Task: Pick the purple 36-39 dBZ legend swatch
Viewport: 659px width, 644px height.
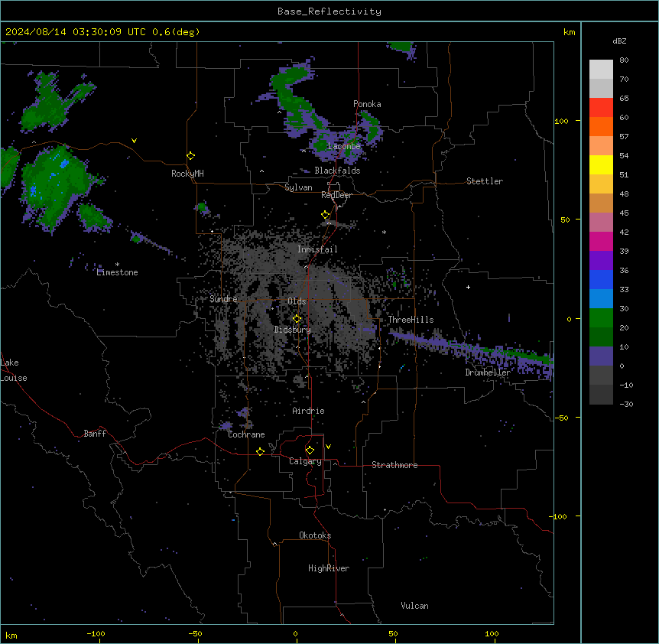Action: tap(601, 261)
